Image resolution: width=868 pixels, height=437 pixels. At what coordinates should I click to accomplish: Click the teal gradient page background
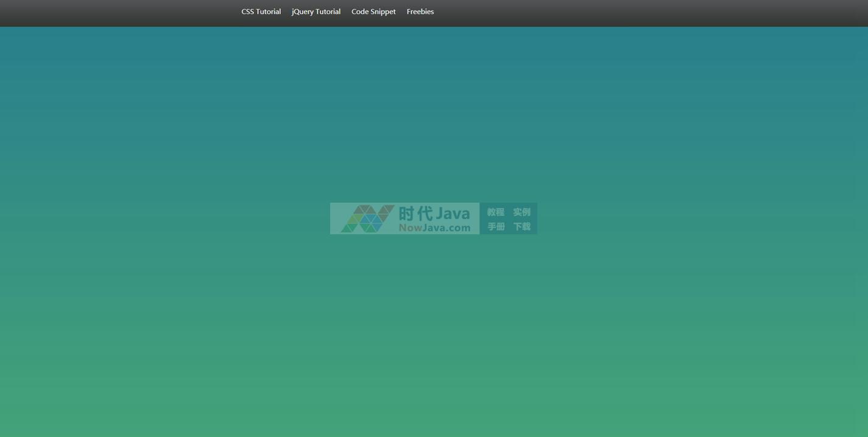pos(183,304)
